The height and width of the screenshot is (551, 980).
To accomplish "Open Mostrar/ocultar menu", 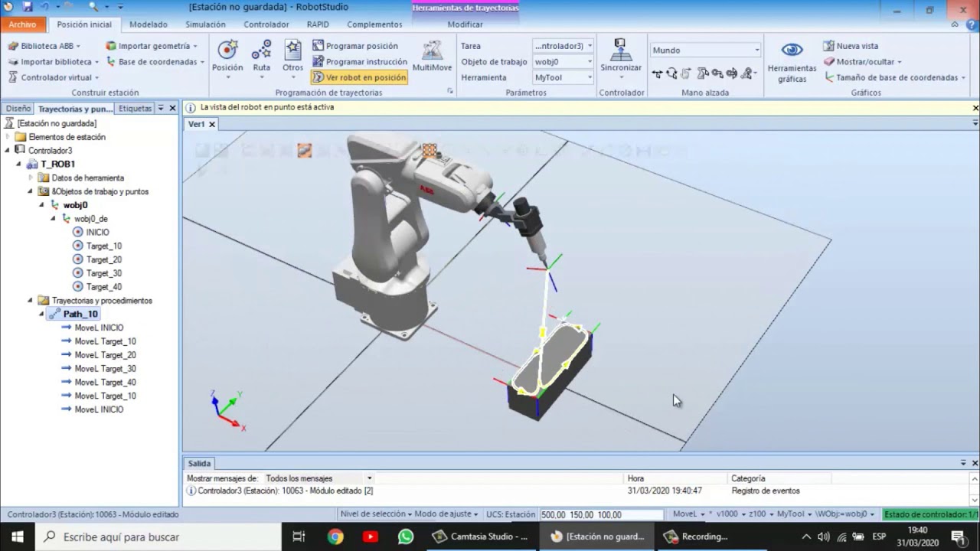I will click(x=863, y=62).
